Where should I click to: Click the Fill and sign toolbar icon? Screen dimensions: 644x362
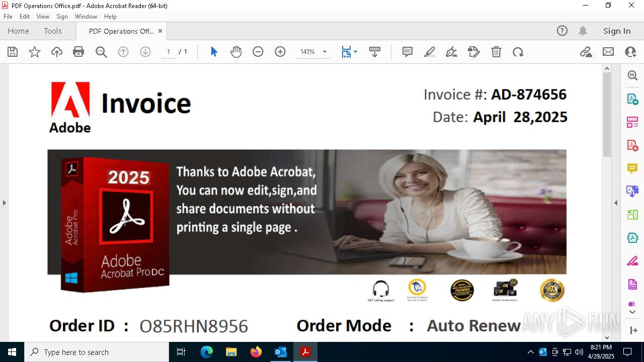[x=474, y=52]
